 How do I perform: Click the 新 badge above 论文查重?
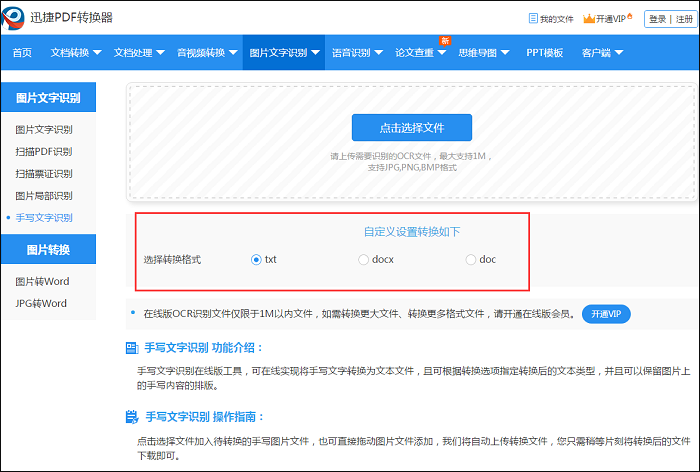(x=445, y=41)
